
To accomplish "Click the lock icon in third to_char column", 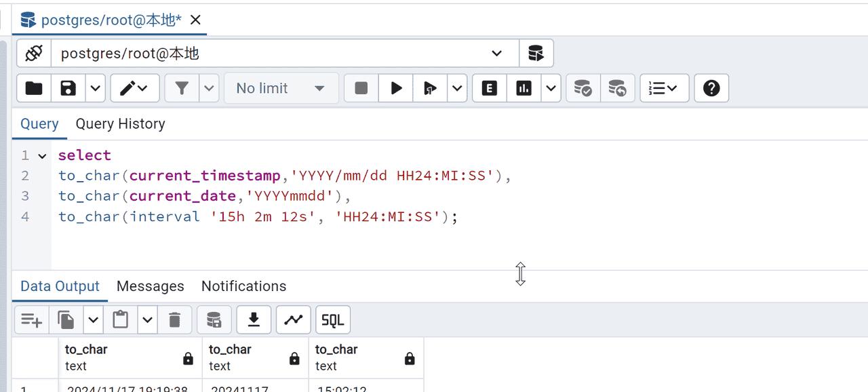I will coord(410,359).
